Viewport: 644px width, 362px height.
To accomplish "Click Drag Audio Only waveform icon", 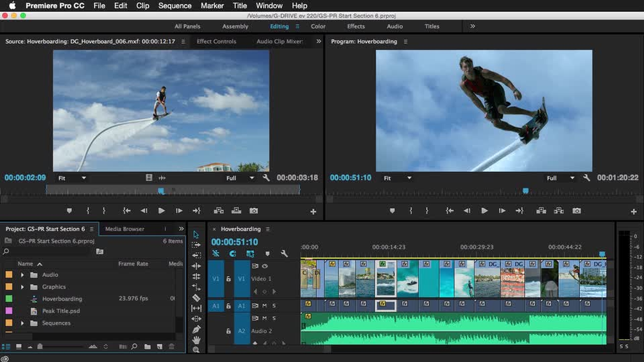I will (162, 178).
